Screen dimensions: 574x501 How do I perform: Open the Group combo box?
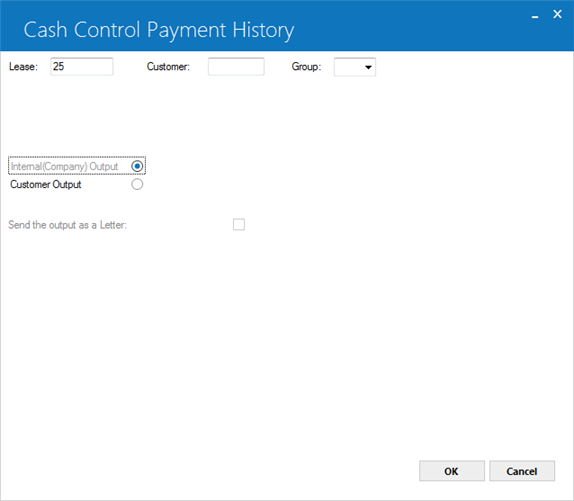click(355, 67)
